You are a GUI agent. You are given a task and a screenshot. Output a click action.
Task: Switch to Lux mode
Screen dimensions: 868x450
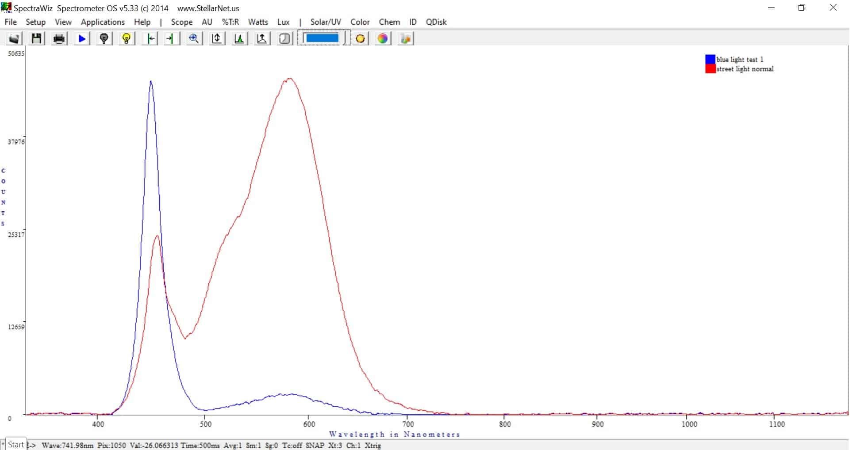[x=284, y=22]
